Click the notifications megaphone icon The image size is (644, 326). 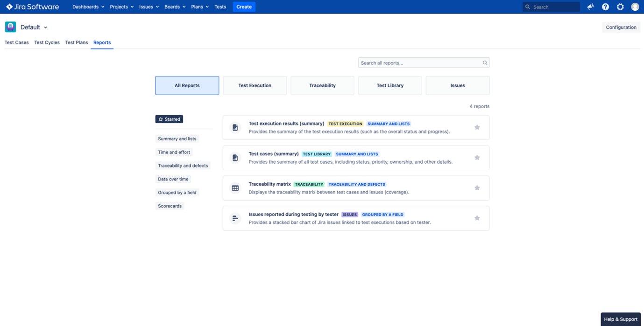(x=590, y=7)
